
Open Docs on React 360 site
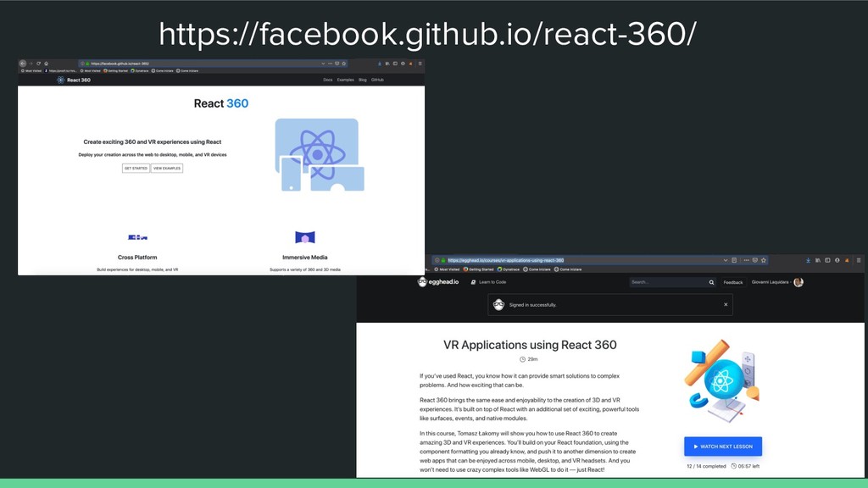[x=328, y=80]
